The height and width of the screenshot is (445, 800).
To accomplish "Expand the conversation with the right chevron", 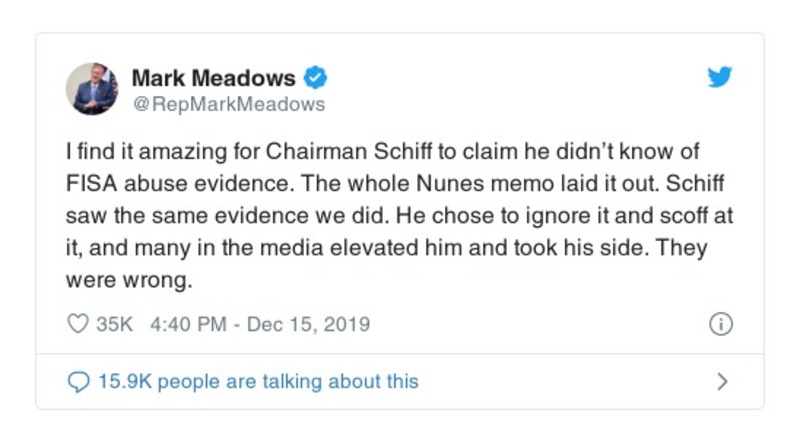I will click(722, 381).
